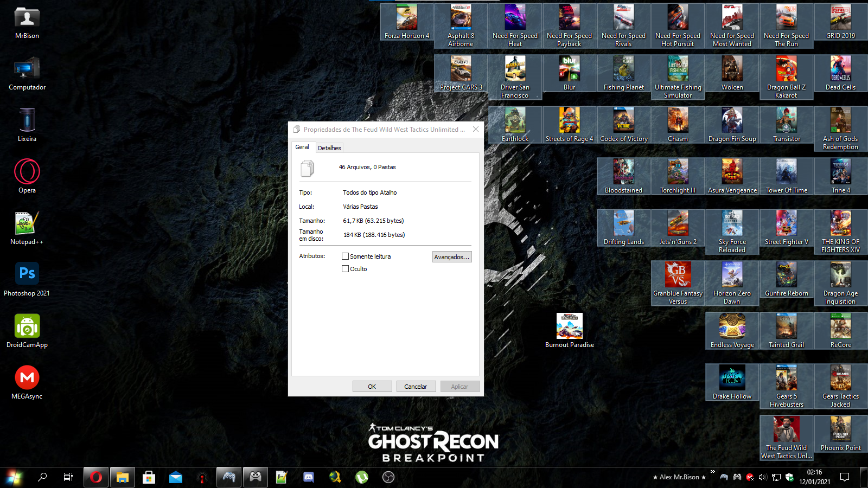
Task: Select THE KING OF FIGHTERS XIV icon
Action: (x=840, y=232)
